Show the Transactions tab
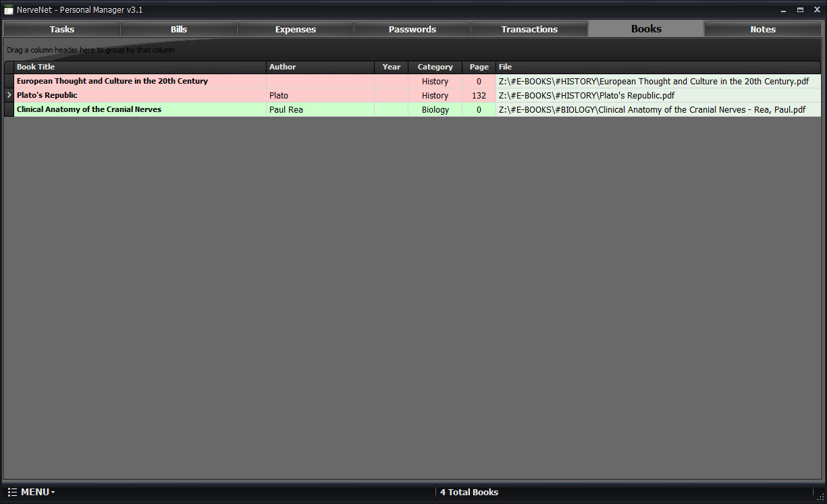Screen dimensions: 827x504 (529, 29)
